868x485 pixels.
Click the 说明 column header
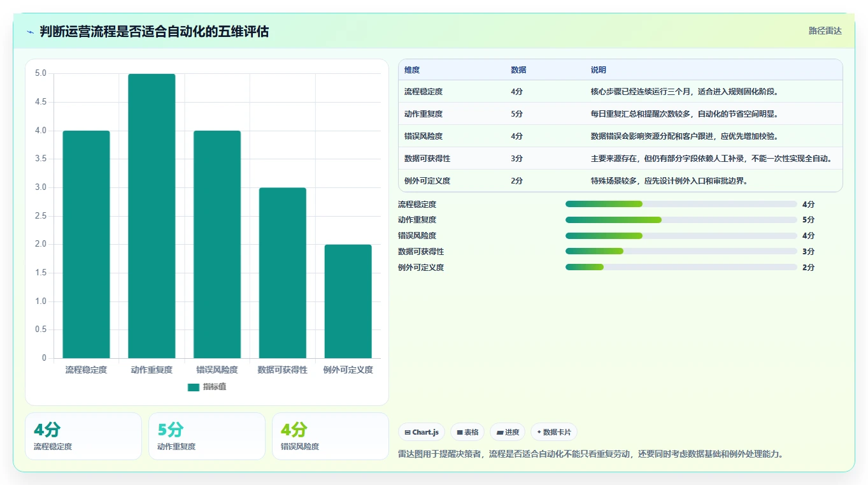click(x=599, y=70)
